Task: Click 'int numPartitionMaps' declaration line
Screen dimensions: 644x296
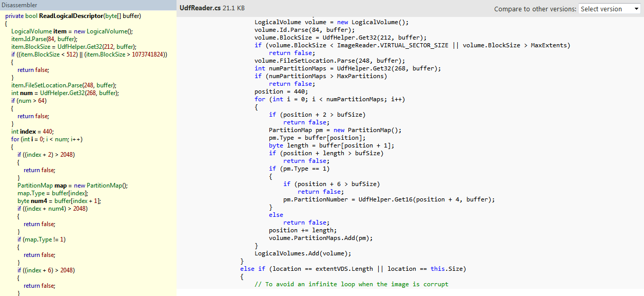Action: point(348,68)
